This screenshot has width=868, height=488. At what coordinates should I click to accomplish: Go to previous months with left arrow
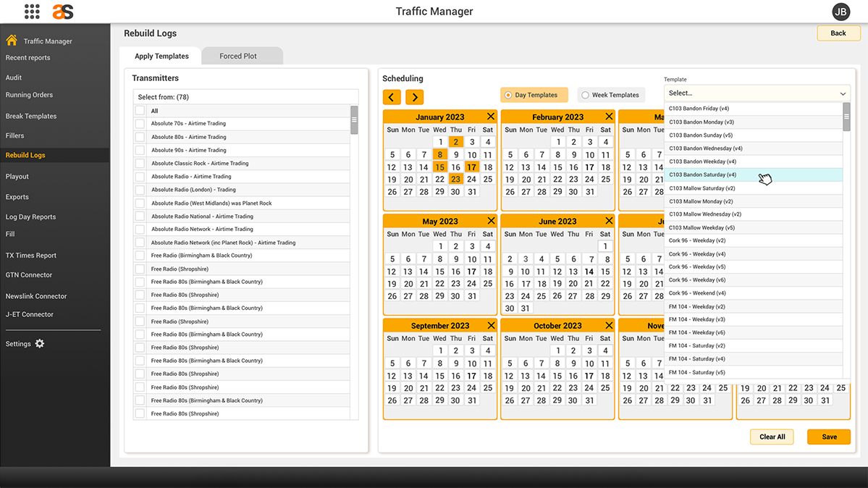coord(392,97)
